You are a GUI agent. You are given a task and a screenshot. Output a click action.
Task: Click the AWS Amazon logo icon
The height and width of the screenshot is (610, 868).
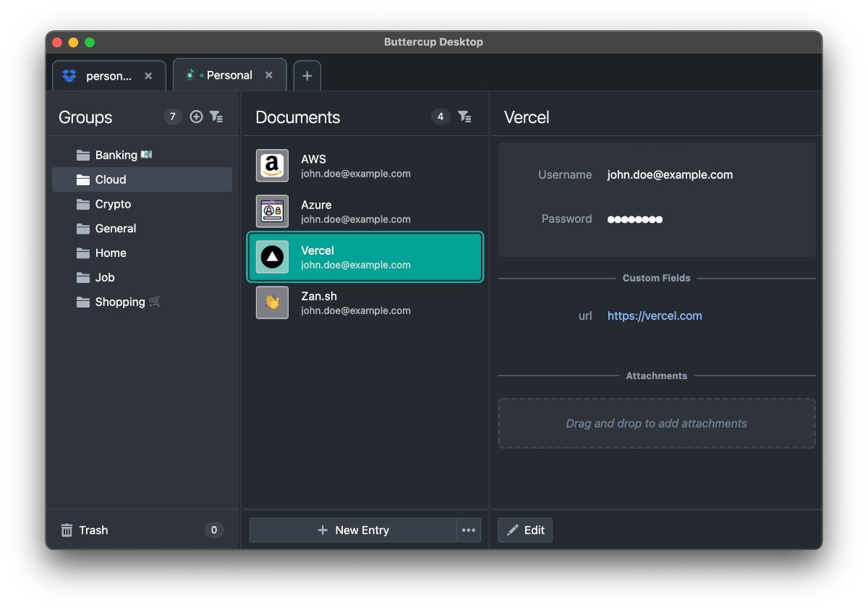[x=272, y=166]
